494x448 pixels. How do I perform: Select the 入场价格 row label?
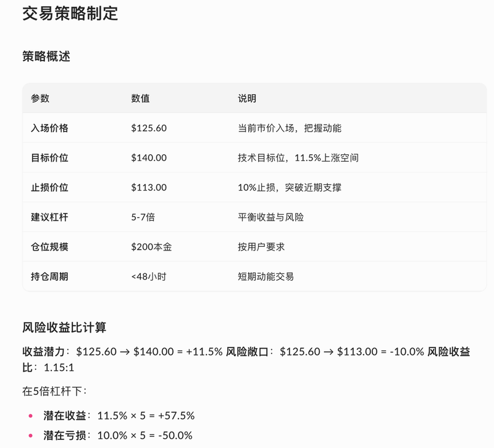tap(49, 128)
